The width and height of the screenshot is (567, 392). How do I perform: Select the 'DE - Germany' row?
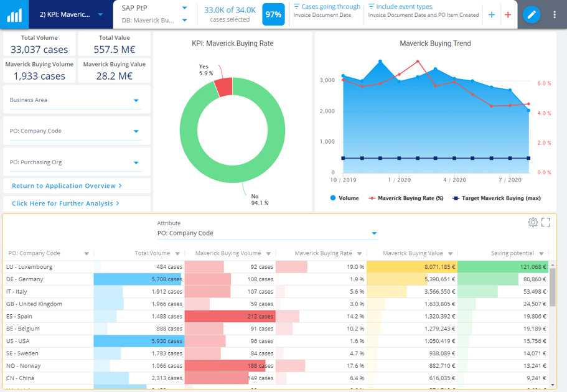(x=276, y=279)
